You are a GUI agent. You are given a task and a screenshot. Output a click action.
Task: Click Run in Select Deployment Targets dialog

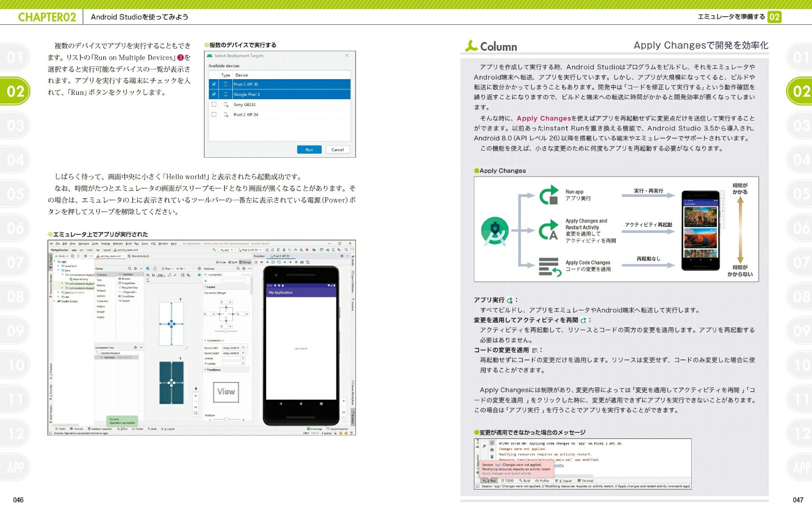[x=309, y=150]
